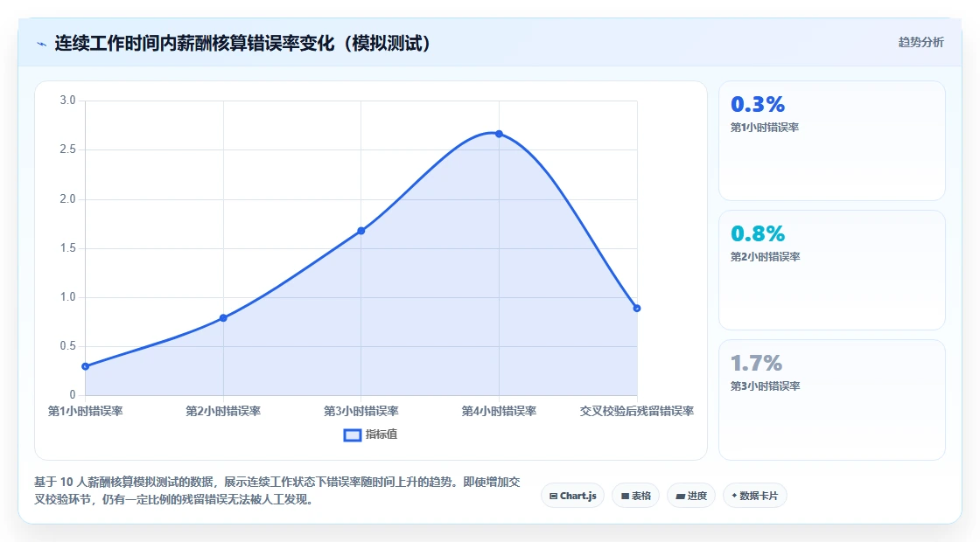Click the y-axis value 3.0
Screen dimensions: 980x542
(x=67, y=101)
